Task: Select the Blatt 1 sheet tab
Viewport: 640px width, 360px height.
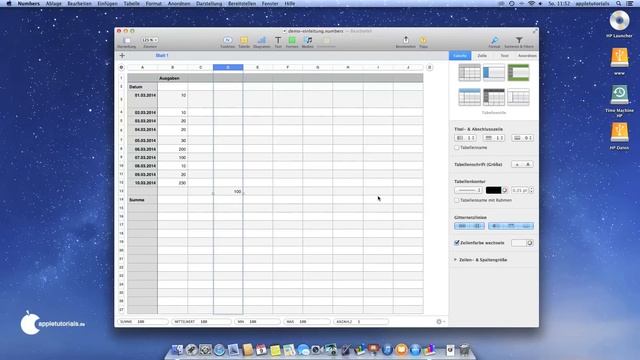Action: 162,56
